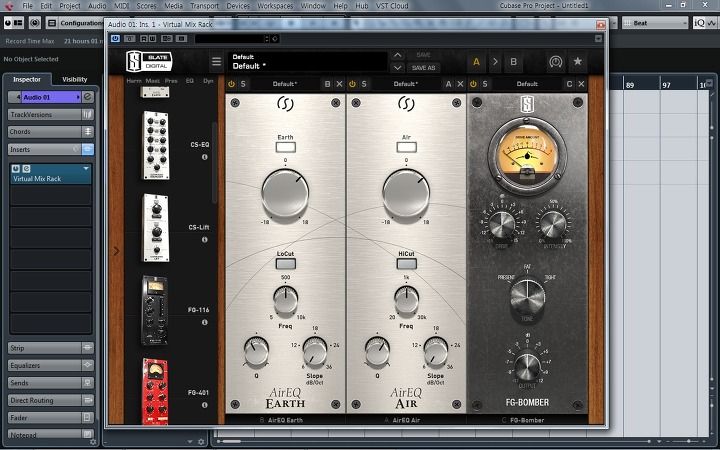720x450 pixels.
Task: Click the favorites star icon
Action: point(578,61)
